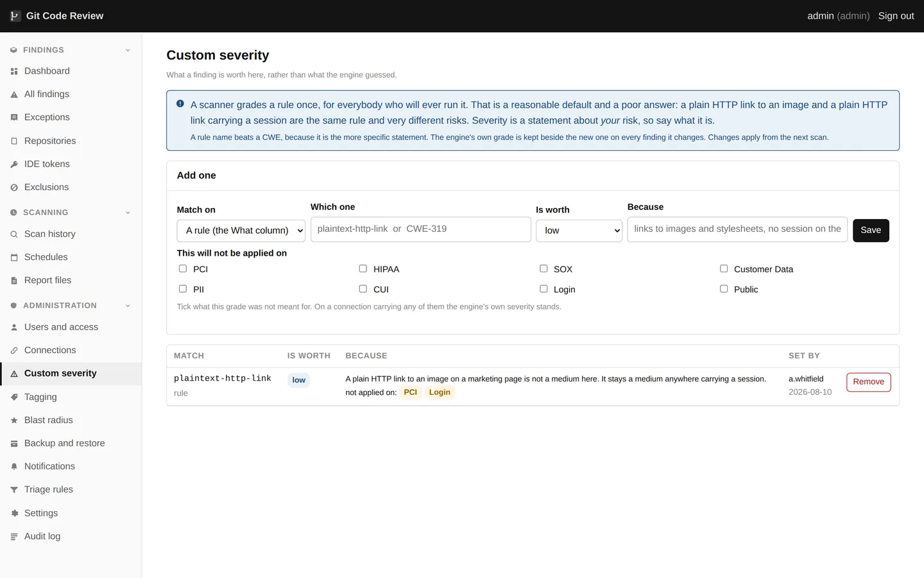Click the All findings warning triangle icon
The height and width of the screenshot is (578, 924).
tap(14, 94)
